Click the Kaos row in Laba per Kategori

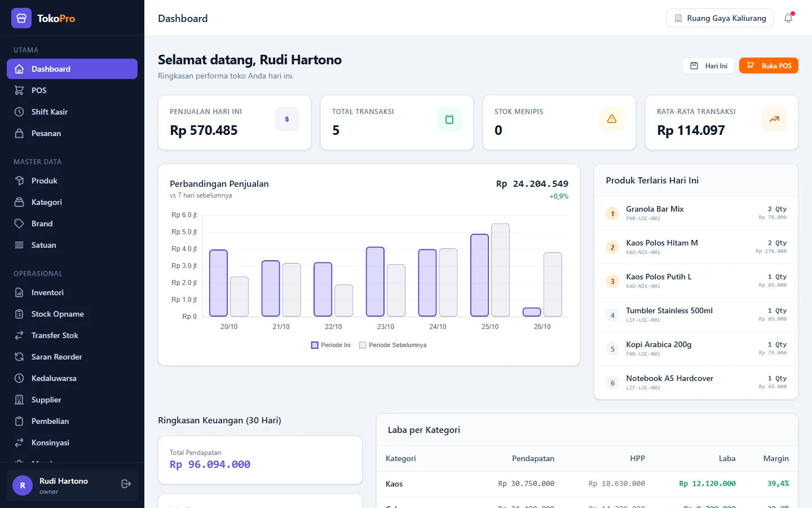(x=587, y=484)
